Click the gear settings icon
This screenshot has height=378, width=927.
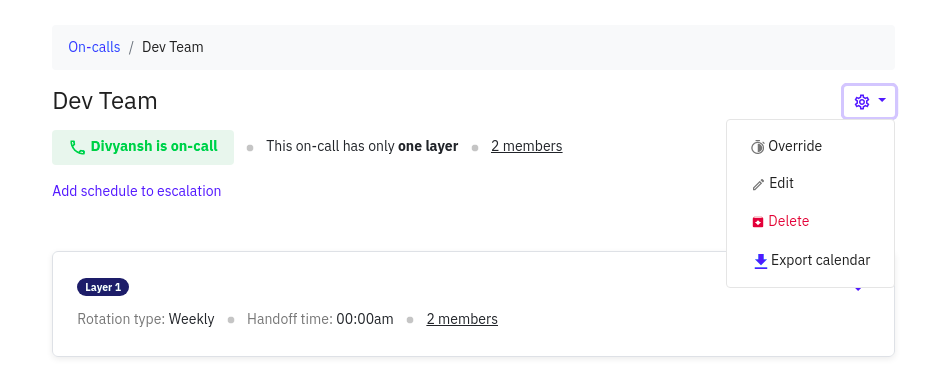pos(861,102)
